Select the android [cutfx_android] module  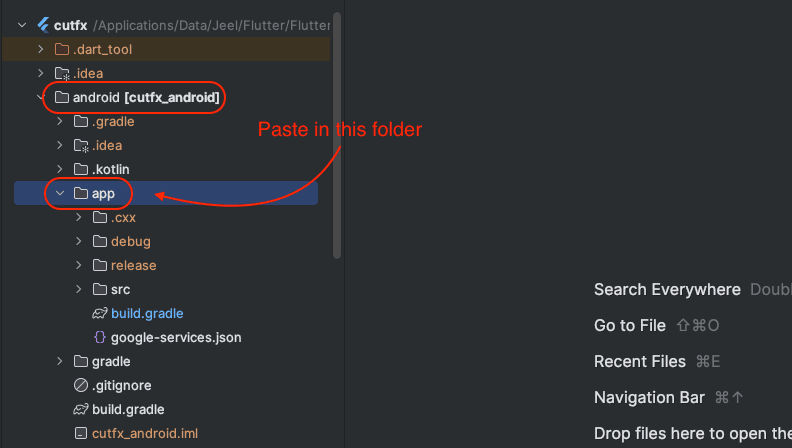pos(145,97)
